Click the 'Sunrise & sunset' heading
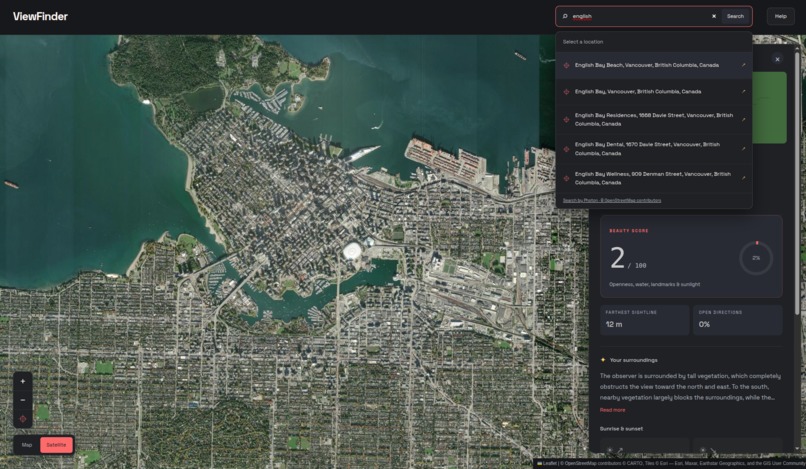 click(621, 428)
